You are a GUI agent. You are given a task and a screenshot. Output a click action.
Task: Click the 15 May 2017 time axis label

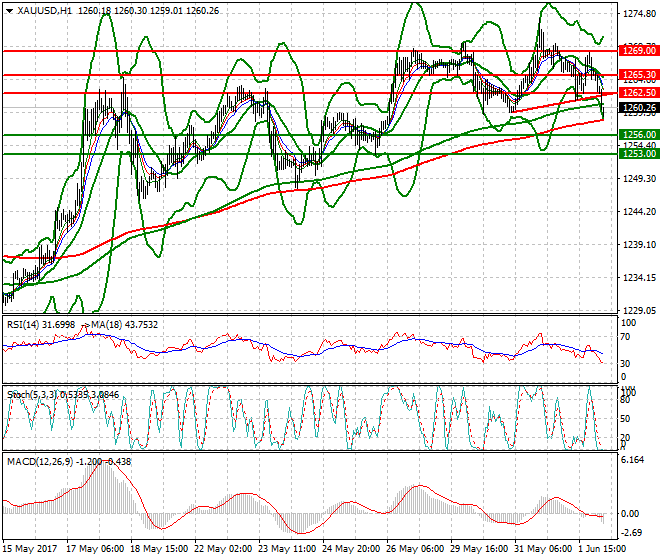pyautogui.click(x=29, y=549)
